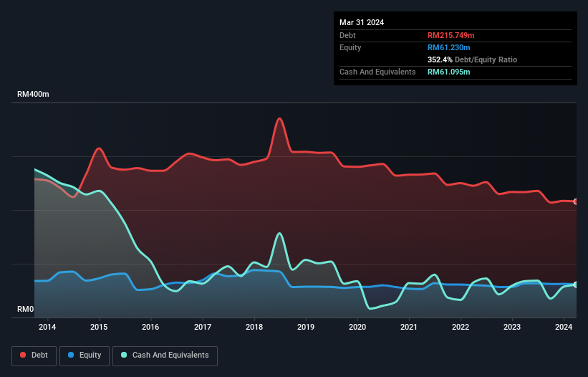This screenshot has height=377, width=588.
Task: Click the RM215.749m debt value
Action: tap(450, 35)
